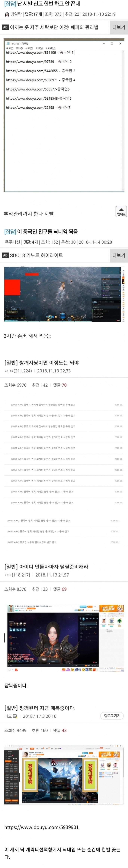Click the red 70 comment count
The width and height of the screenshot is (128, 868).
pyautogui.click(x=64, y=385)
